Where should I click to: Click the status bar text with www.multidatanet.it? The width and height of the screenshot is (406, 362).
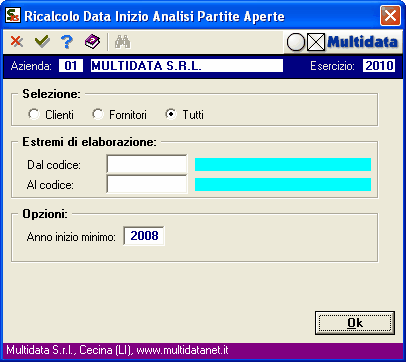coord(117,350)
